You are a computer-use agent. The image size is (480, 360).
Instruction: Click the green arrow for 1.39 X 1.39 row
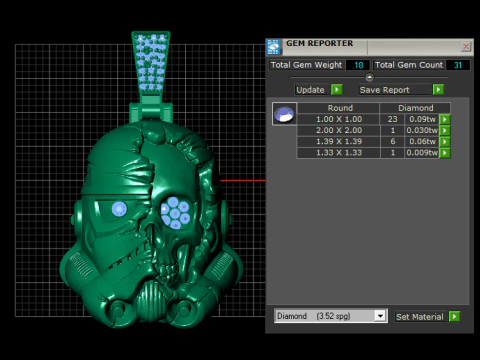445,142
